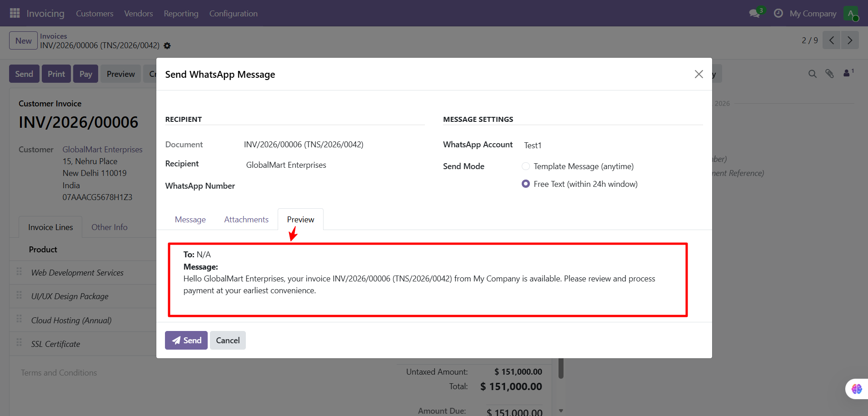Open the followers person icon

[847, 73]
